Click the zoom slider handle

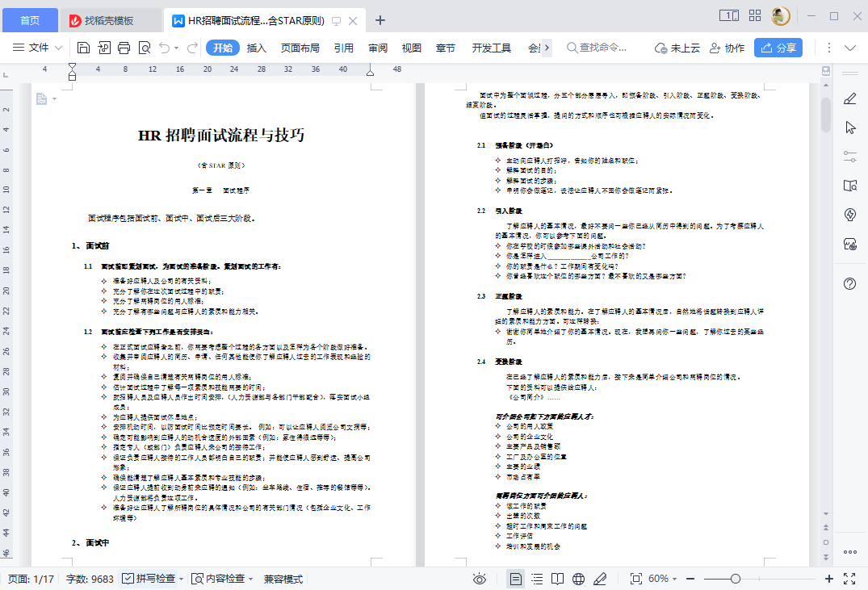pos(735,579)
